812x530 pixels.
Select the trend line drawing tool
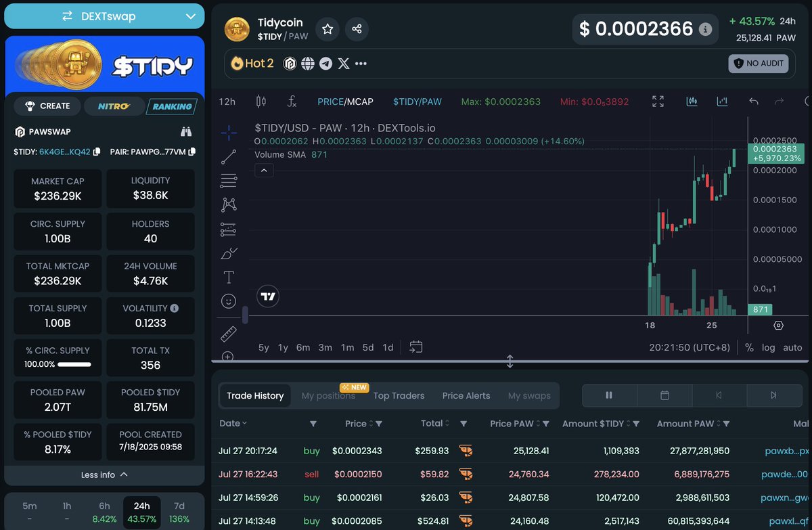click(x=229, y=157)
